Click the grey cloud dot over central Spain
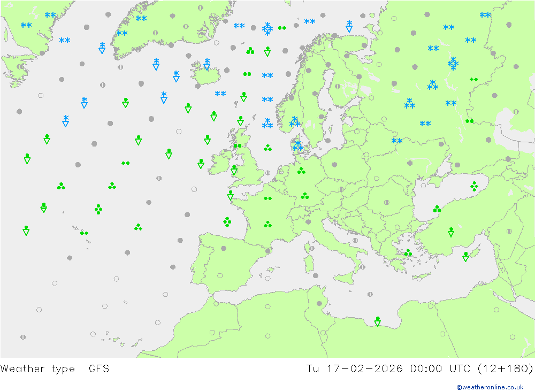 point(224,248)
